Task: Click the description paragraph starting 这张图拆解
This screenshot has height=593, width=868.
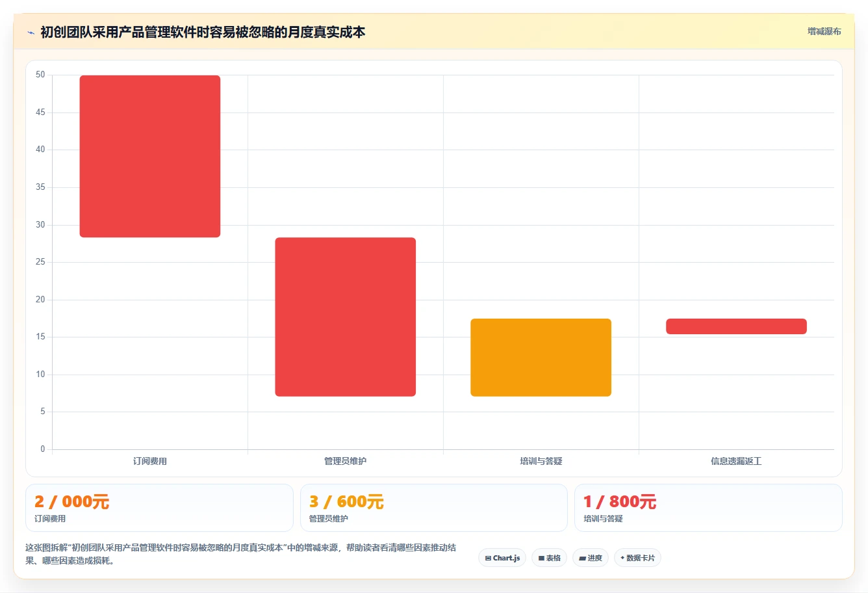Action: tap(240, 554)
